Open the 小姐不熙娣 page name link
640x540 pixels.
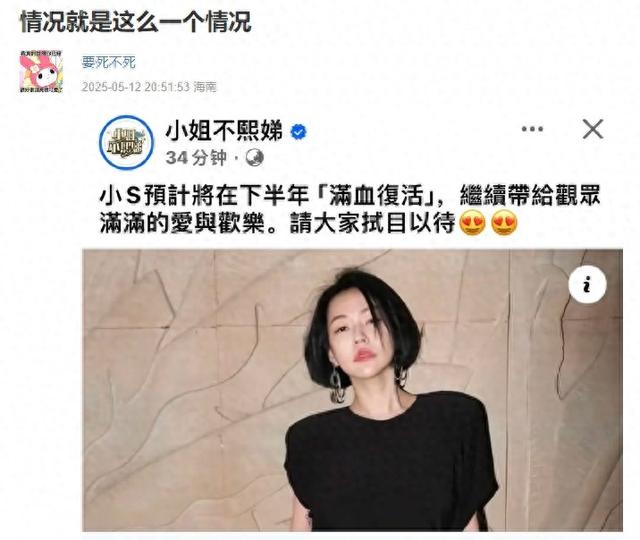(224, 132)
